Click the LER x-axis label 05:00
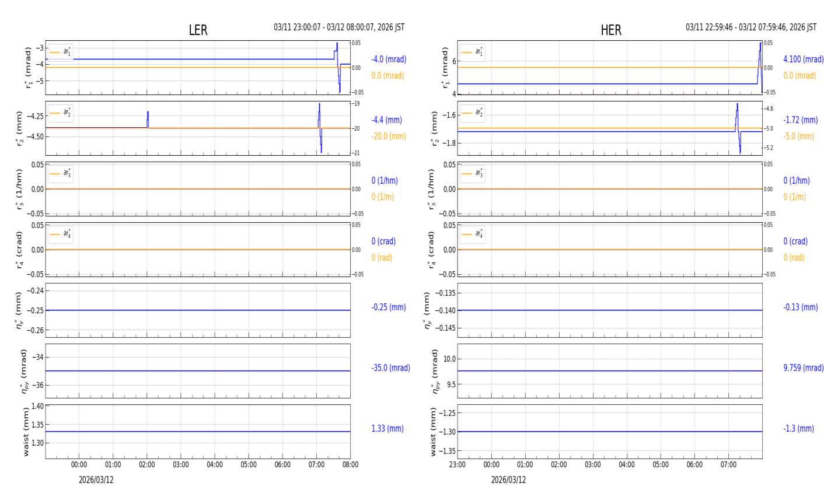Image resolution: width=824 pixels, height=504 pixels. pyautogui.click(x=249, y=465)
